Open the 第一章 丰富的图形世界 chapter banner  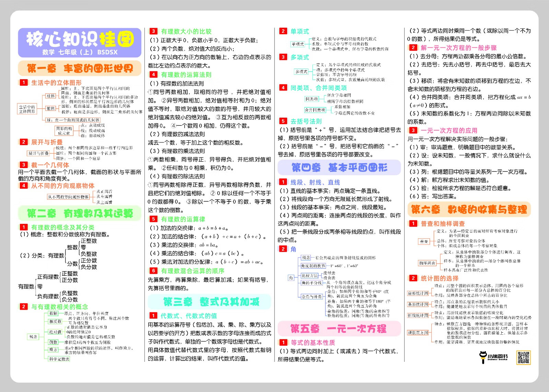[80, 69]
